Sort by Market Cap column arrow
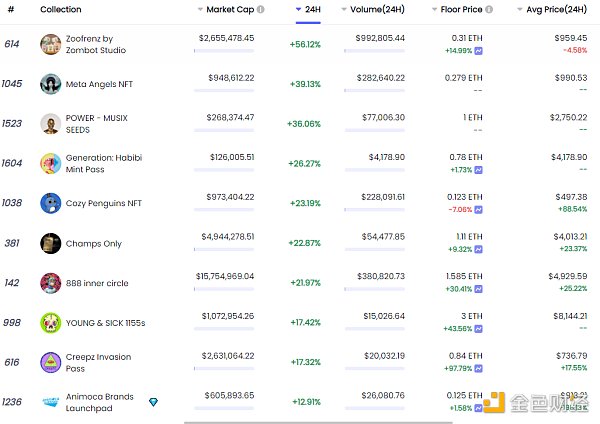 [x=200, y=9]
